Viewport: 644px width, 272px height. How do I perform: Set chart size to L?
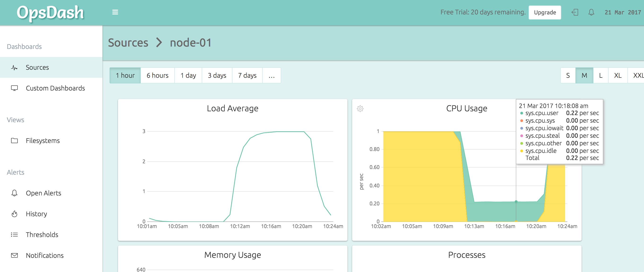point(600,75)
